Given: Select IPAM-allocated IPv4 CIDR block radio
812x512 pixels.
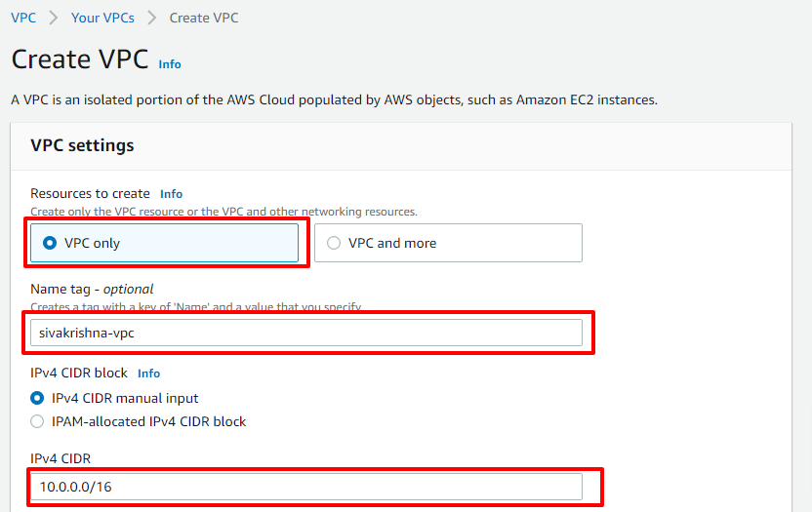Looking at the screenshot, I should (37, 421).
